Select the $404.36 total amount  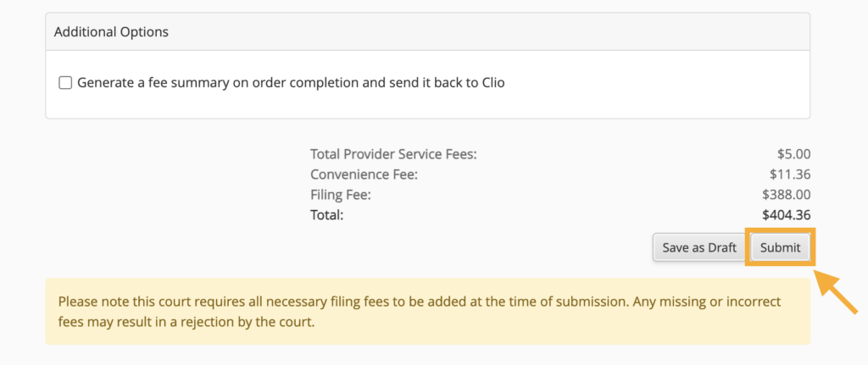click(x=786, y=215)
